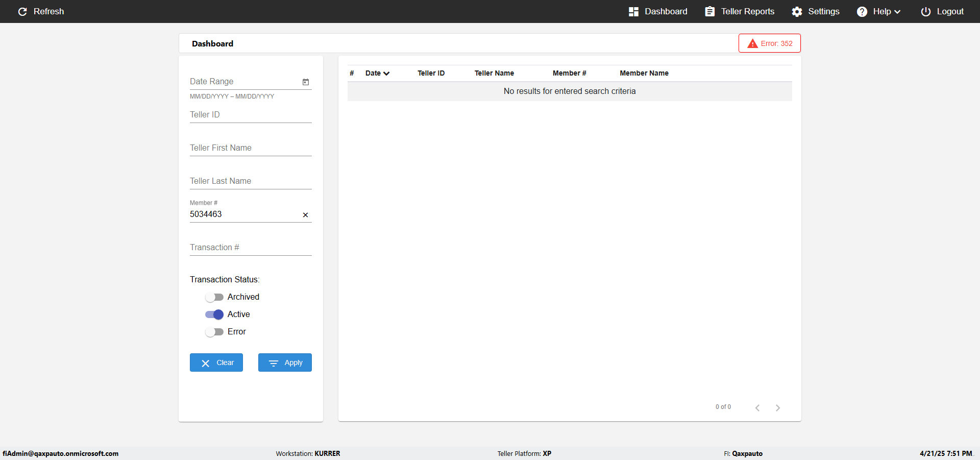980x460 pixels.
Task: Open the Help menu
Action: point(878,11)
